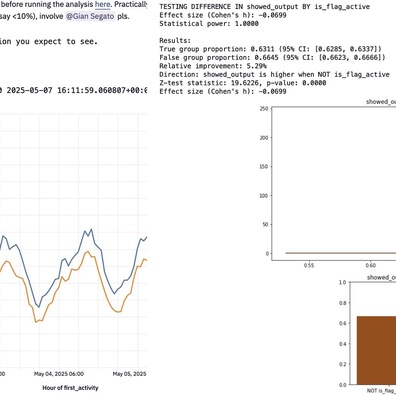Select the brown NOT is_flag_active bar
The image size is (396, 396).
click(376, 350)
